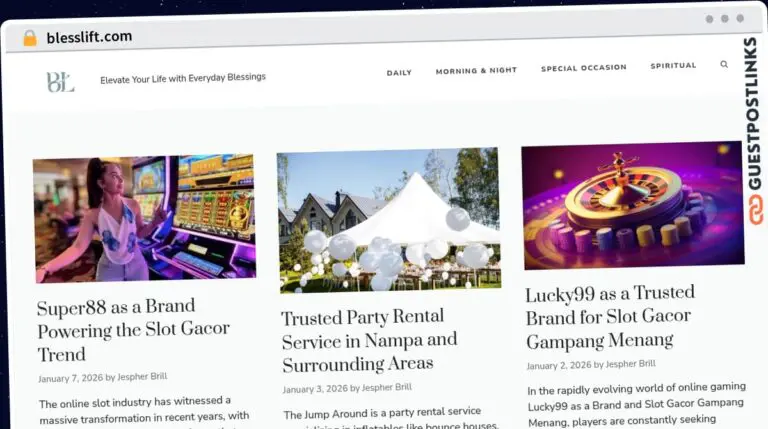Open the search magnifier icon in navigation
The height and width of the screenshot is (429, 768).
[724, 64]
